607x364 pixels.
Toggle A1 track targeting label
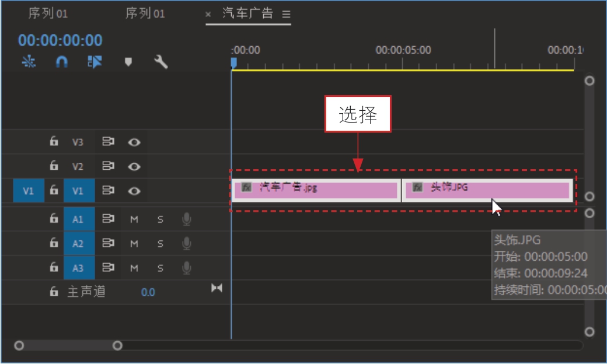point(79,219)
